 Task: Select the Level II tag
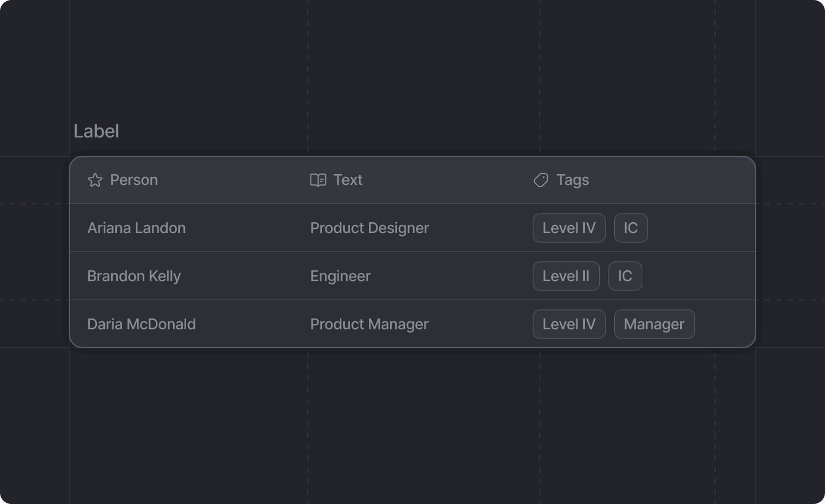pyautogui.click(x=566, y=276)
